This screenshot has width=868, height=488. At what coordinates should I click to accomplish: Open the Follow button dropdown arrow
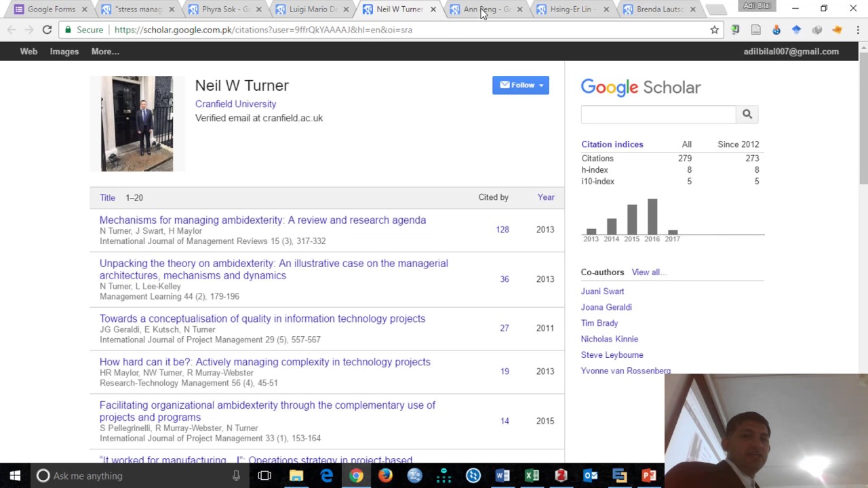[x=541, y=85]
